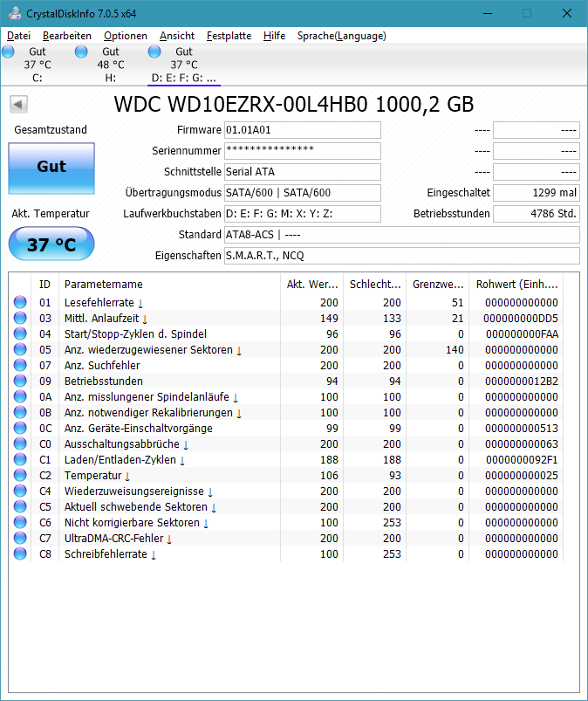Open the Bearbeiten menu
The image size is (588, 701).
[67, 36]
